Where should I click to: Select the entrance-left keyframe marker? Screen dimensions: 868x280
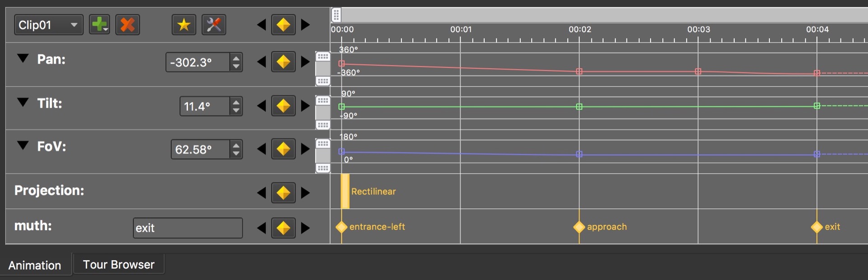coord(341,227)
